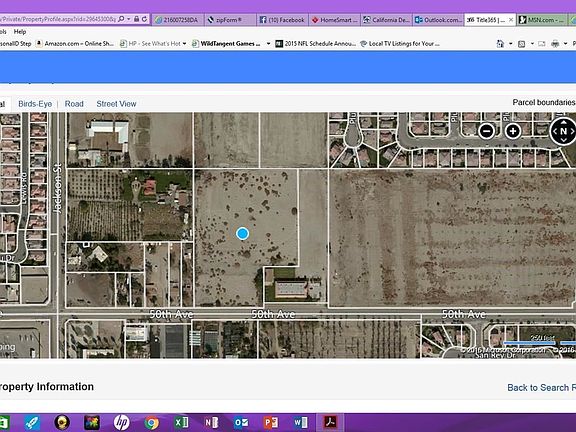Screen dimensions: 576x432
Task: Switch to Road map view
Action: coord(74,104)
